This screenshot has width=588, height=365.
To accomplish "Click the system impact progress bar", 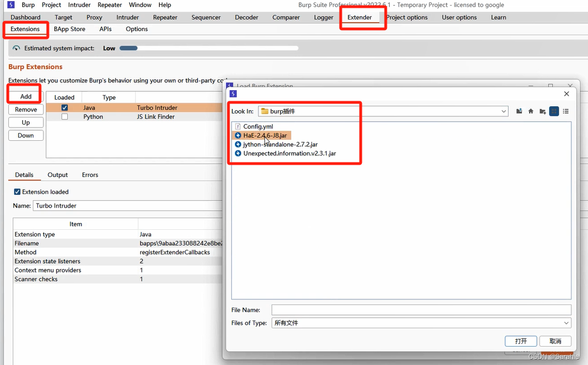I will click(x=209, y=48).
